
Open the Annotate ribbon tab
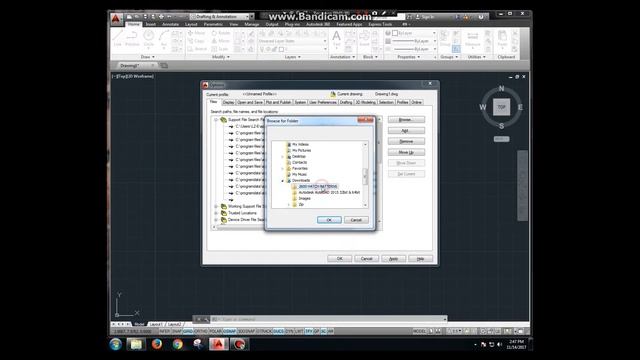pos(170,24)
